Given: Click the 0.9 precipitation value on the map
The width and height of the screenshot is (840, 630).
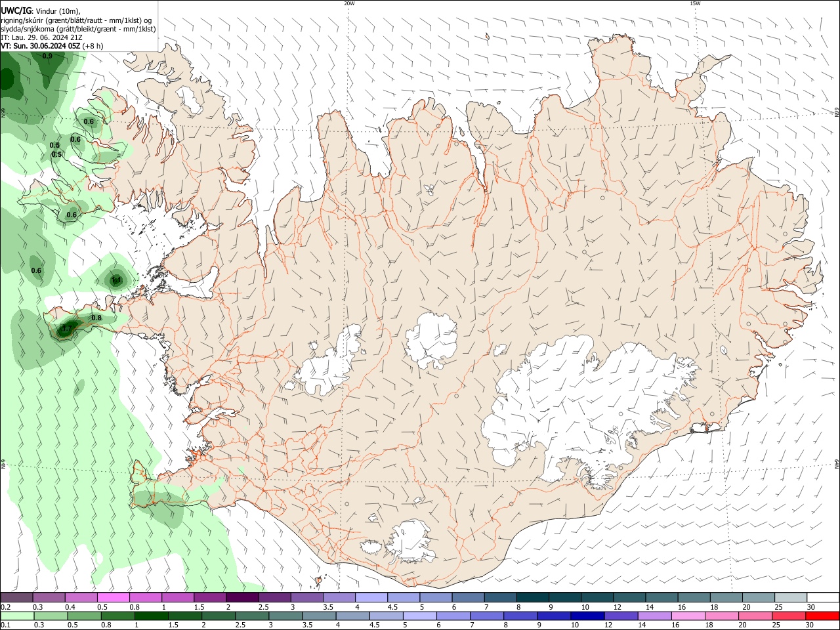Looking at the screenshot, I should click(x=47, y=56).
